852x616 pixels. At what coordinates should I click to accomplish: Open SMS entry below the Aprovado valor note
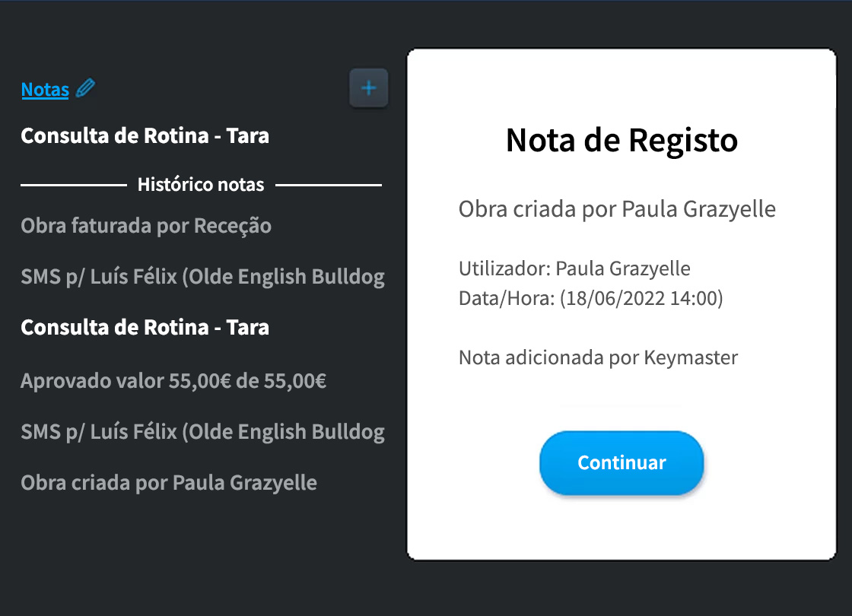[x=202, y=432]
